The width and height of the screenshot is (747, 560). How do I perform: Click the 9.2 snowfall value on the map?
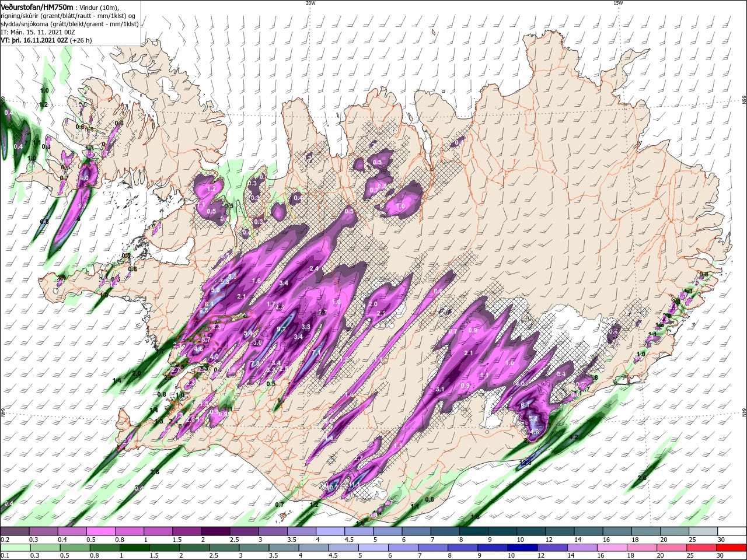click(281, 329)
